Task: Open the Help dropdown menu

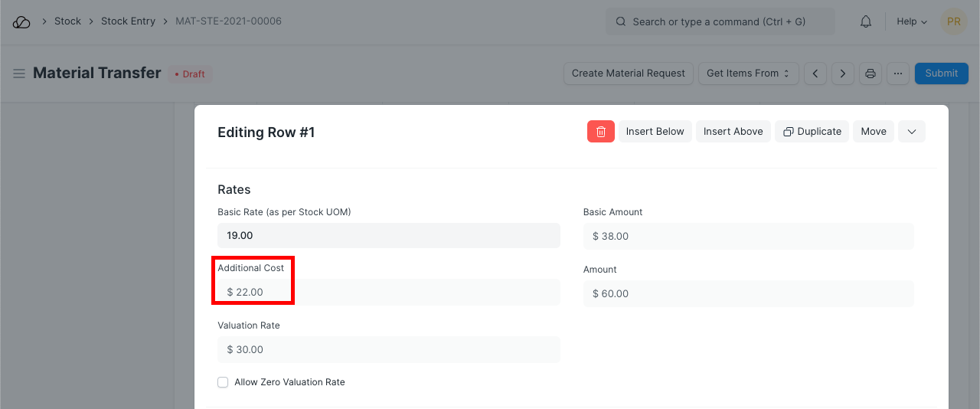Action: (911, 21)
